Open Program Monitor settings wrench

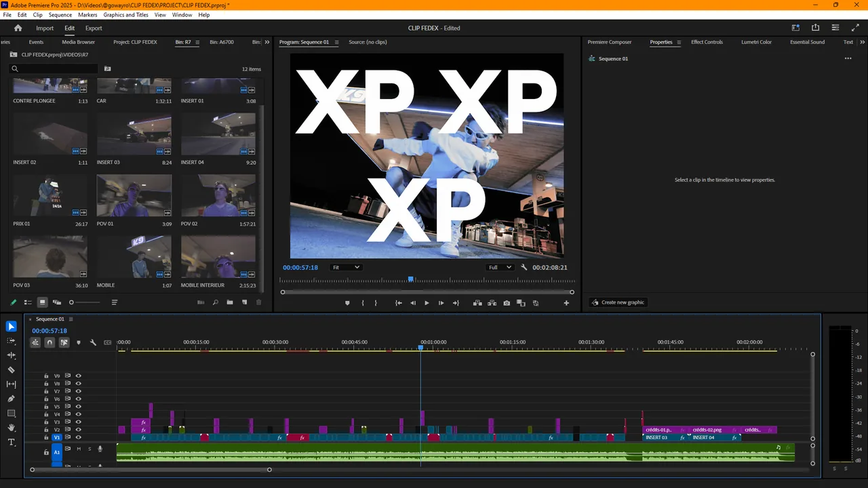tap(524, 267)
